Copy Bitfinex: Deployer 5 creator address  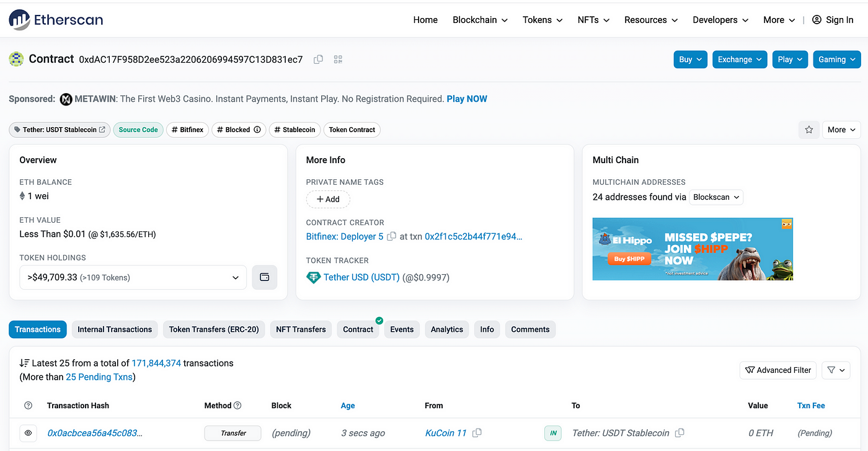(x=391, y=236)
